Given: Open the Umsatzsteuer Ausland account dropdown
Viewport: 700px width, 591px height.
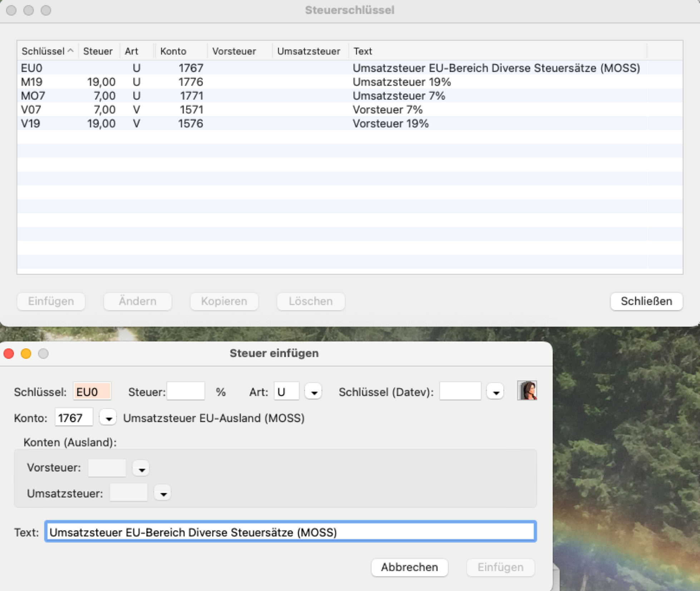Looking at the screenshot, I should (163, 494).
